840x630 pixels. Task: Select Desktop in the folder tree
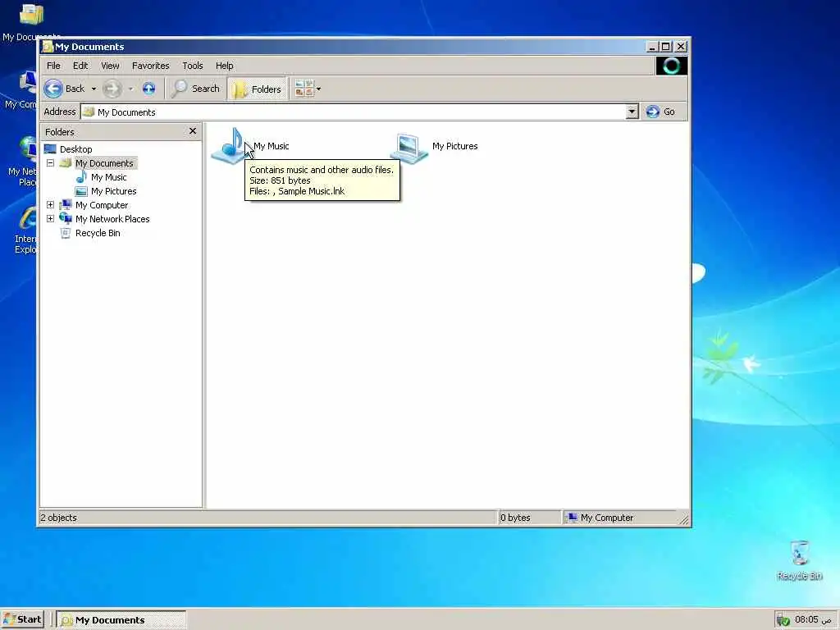pyautogui.click(x=76, y=149)
